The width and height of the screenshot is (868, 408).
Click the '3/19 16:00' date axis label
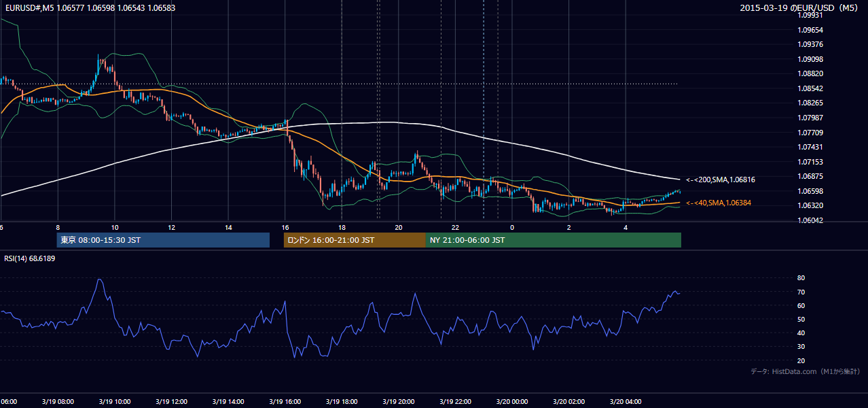click(x=285, y=402)
